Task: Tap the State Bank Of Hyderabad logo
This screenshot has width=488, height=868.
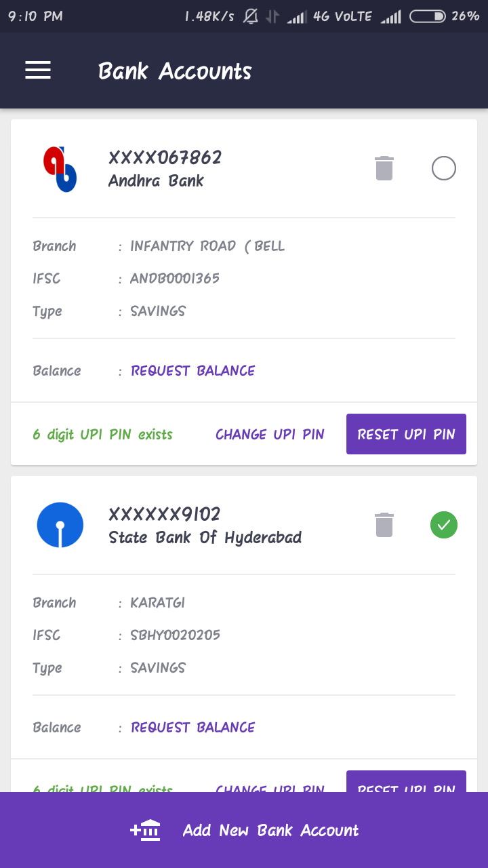Action: point(60,525)
